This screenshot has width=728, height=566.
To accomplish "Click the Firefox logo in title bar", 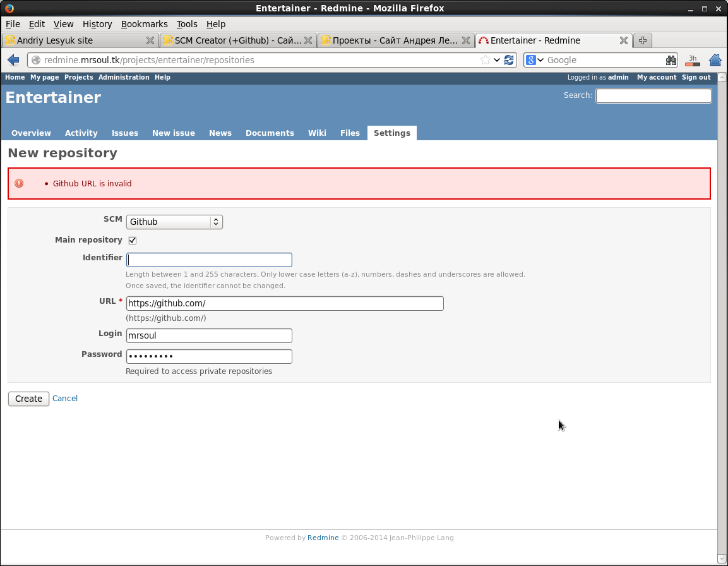I will pos(9,8).
